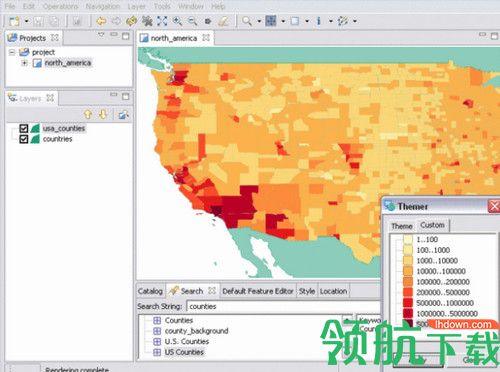Screen dimensions: 500x372
Task: Move selected layer up with the arrow icon
Action: tap(88, 115)
